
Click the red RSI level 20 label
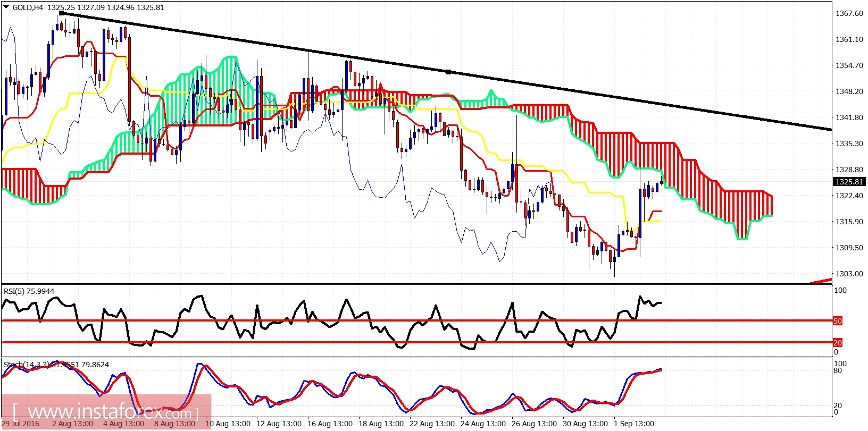837,343
